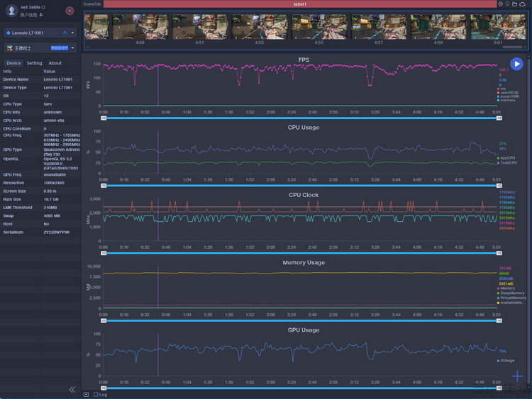
Task: Toggle FPS legend series visibility
Action: [503, 89]
